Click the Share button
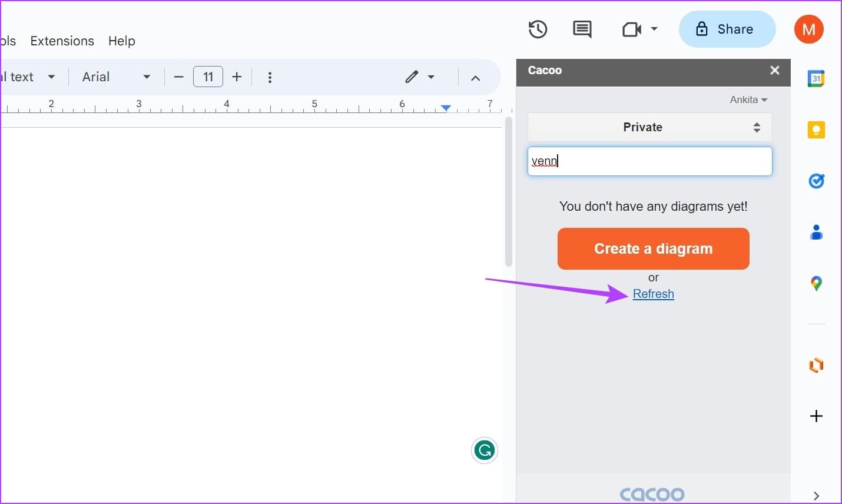Viewport: 842px width, 504px height. [x=727, y=29]
